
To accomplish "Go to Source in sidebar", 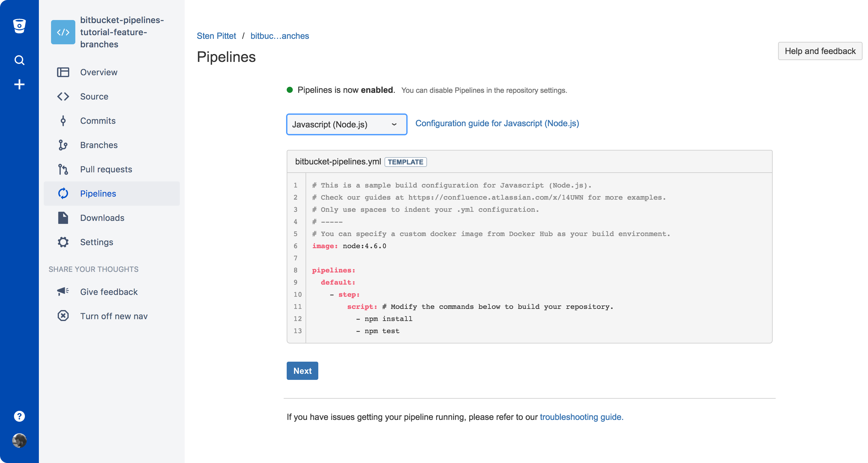I will [x=94, y=96].
